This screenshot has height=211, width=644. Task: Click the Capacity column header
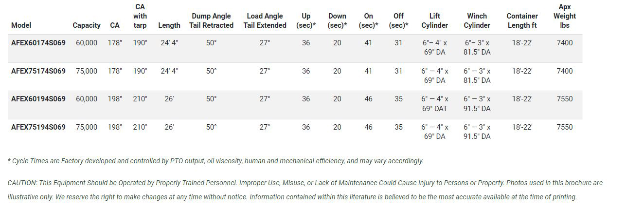pos(87,25)
